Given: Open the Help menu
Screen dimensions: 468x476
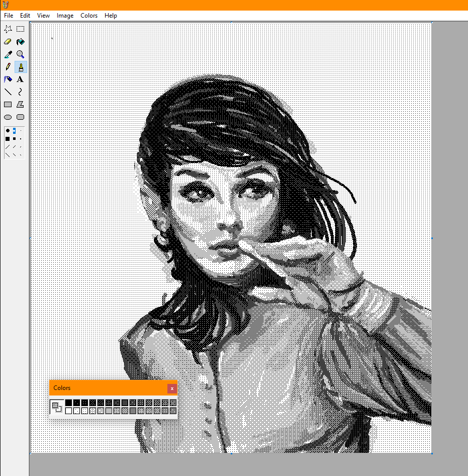Looking at the screenshot, I should tap(111, 16).
